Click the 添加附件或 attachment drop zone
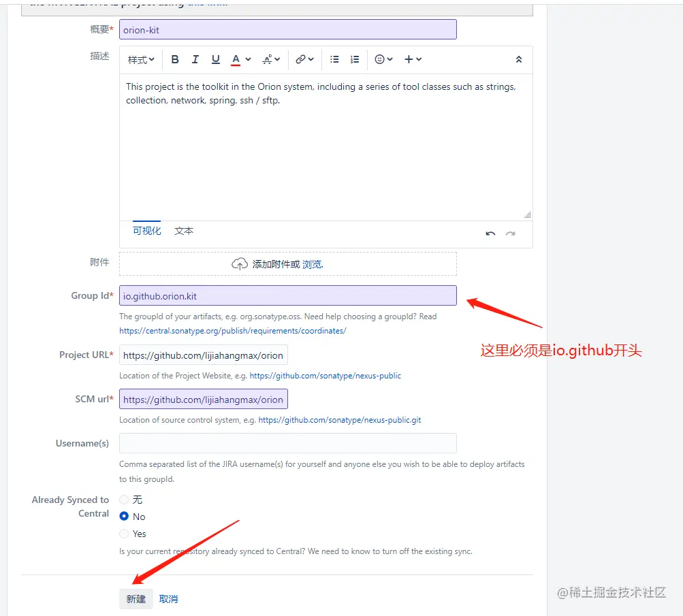The image size is (683, 616). click(288, 264)
